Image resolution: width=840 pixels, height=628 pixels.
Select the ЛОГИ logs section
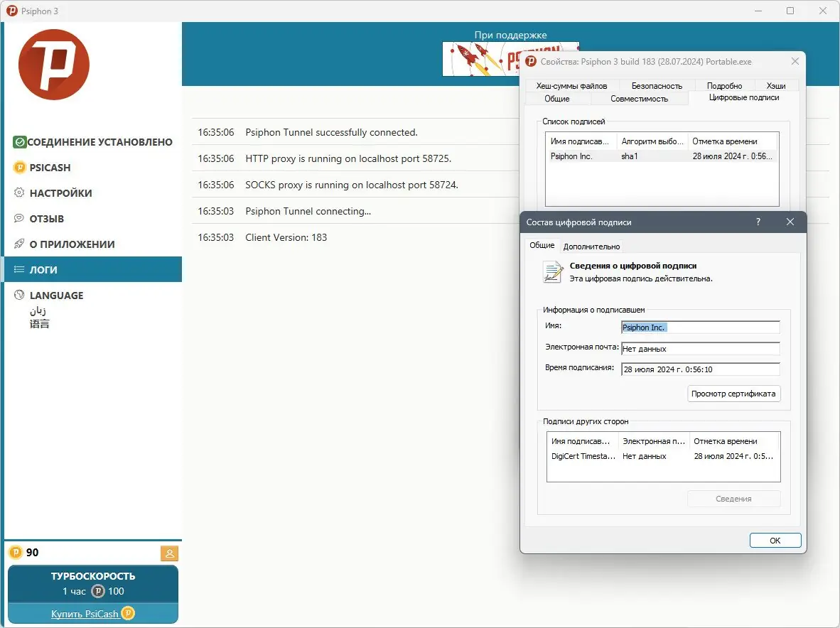tap(93, 269)
